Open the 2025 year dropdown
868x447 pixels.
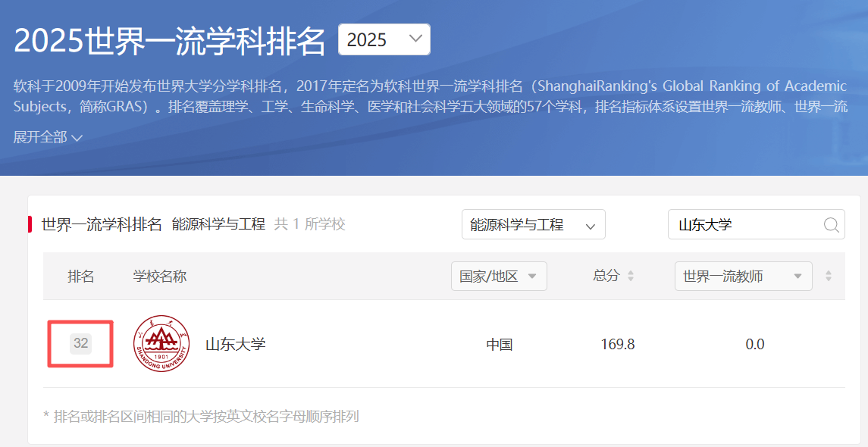pyautogui.click(x=384, y=40)
